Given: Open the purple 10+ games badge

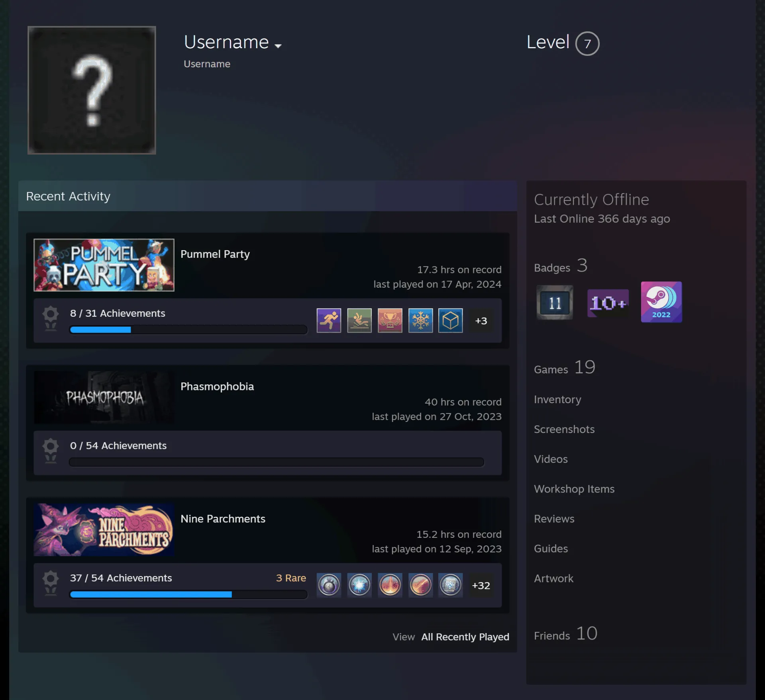Looking at the screenshot, I should (608, 303).
